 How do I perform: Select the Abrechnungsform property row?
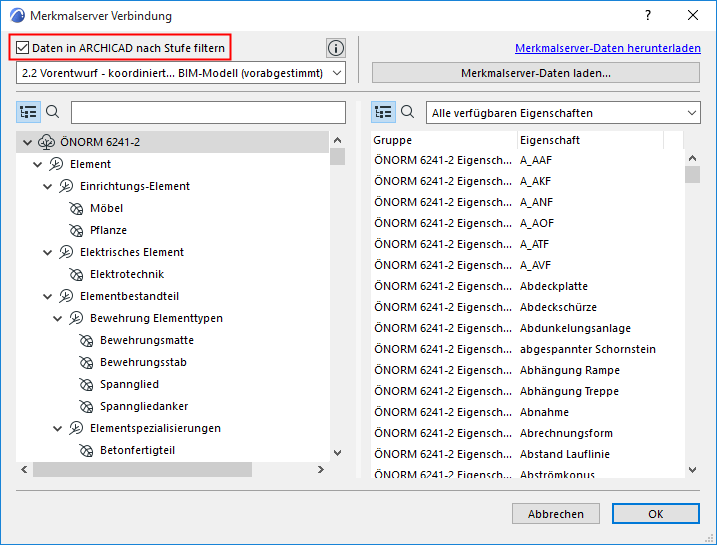click(528, 434)
